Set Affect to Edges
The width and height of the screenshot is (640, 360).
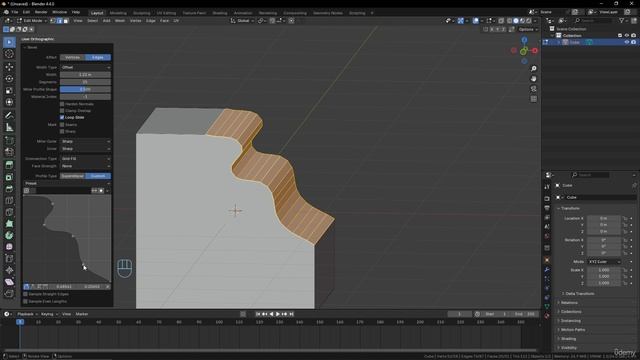click(98, 58)
